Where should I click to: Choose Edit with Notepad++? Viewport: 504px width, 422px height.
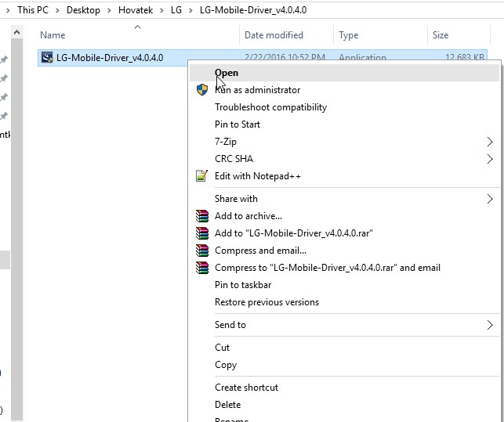pyautogui.click(x=344, y=176)
